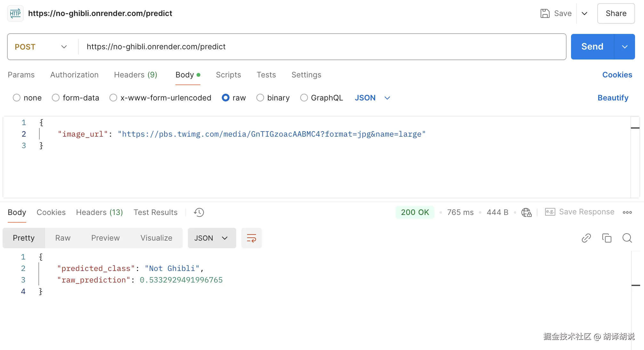The width and height of the screenshot is (644, 350).
Task: Choose the GraphQL body type radio
Action: pyautogui.click(x=304, y=98)
